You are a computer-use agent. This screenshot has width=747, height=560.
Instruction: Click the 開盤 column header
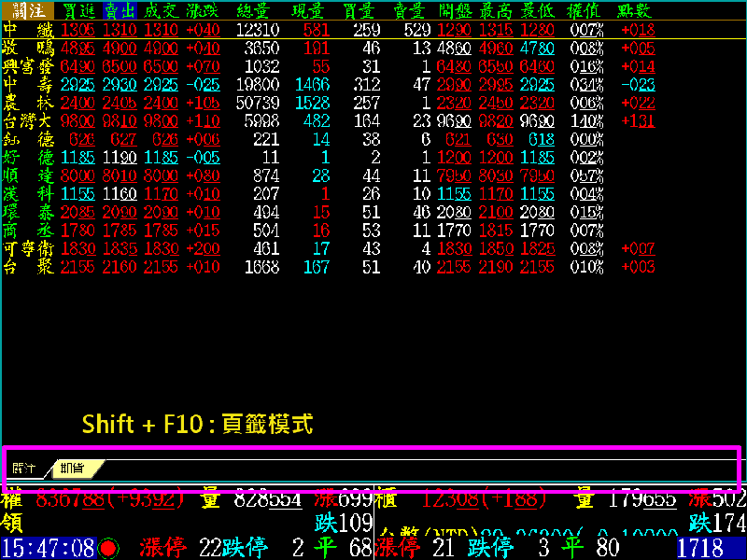[454, 11]
